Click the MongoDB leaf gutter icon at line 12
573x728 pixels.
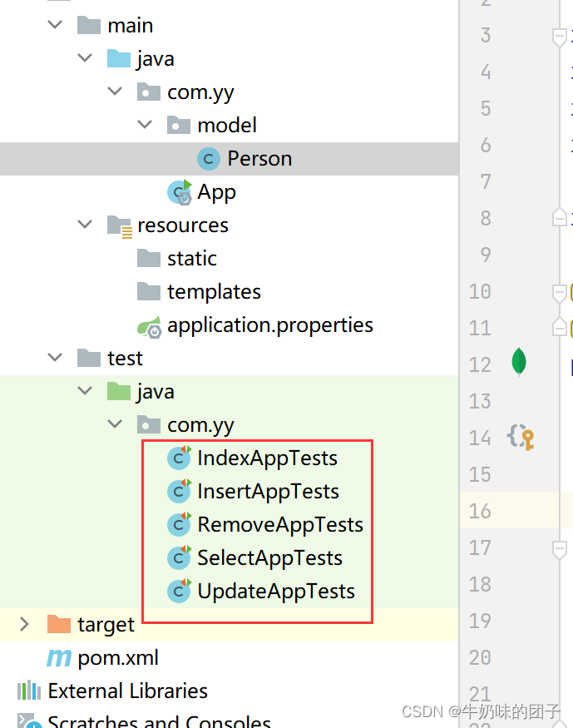point(519,362)
